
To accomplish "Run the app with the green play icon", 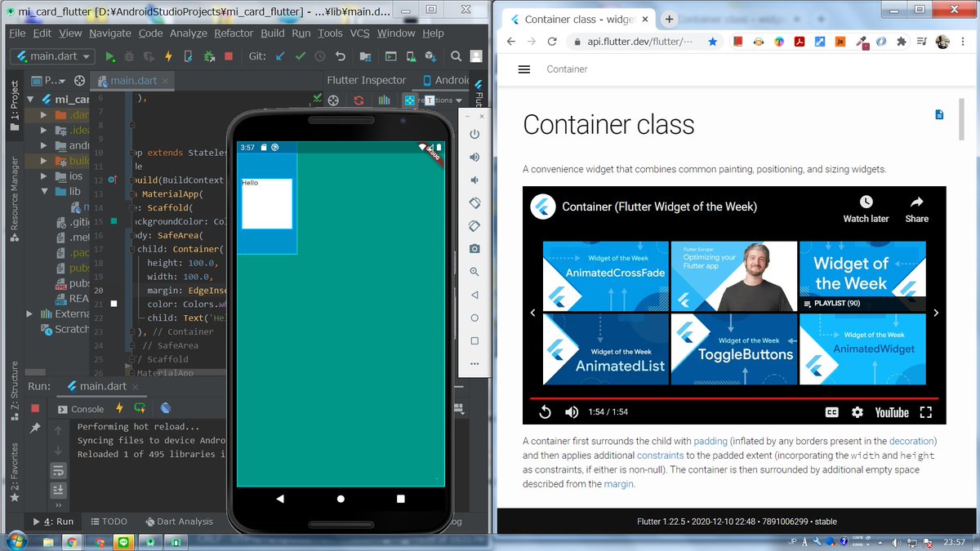I will (x=110, y=56).
